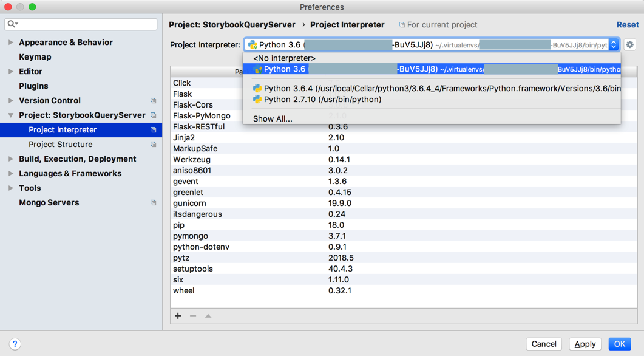Click the gear icon beside interpreter dropdown
This screenshot has height=356, width=644.
point(629,45)
